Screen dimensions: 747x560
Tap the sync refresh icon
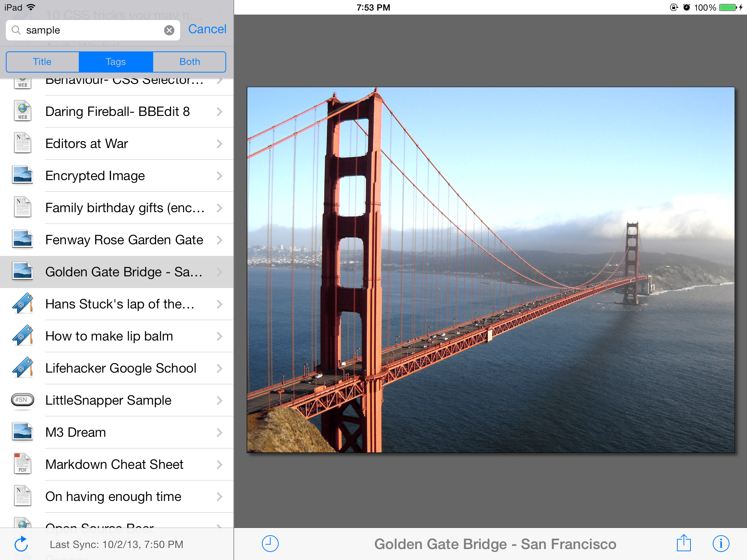21,544
